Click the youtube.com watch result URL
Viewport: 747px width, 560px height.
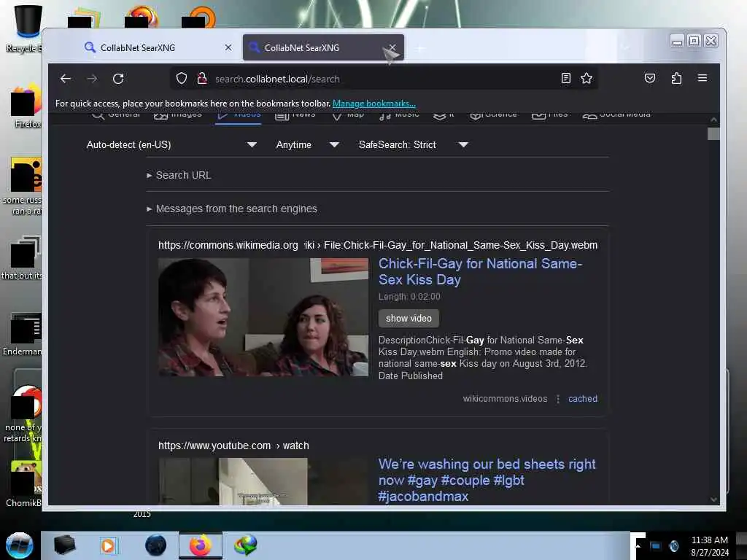233,446
